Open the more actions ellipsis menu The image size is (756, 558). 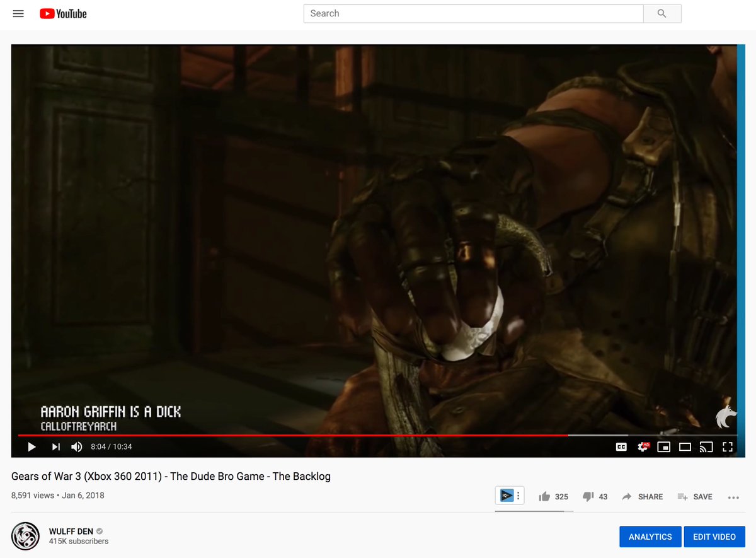coord(733,497)
